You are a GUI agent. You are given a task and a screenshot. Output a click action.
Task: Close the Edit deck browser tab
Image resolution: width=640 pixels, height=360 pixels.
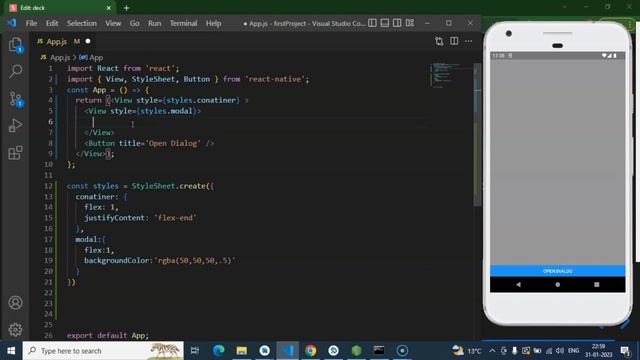[x=109, y=8]
